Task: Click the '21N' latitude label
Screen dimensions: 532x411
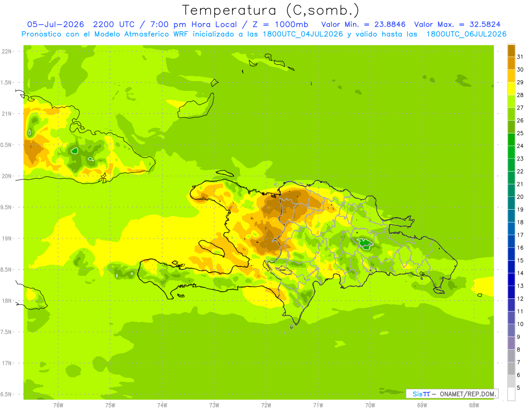Action: point(8,114)
